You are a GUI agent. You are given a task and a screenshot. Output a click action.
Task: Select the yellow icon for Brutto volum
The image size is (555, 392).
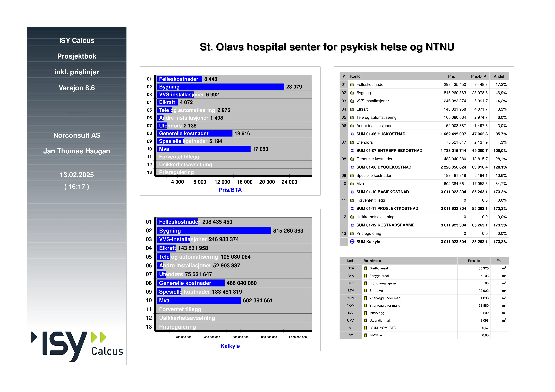click(366, 291)
